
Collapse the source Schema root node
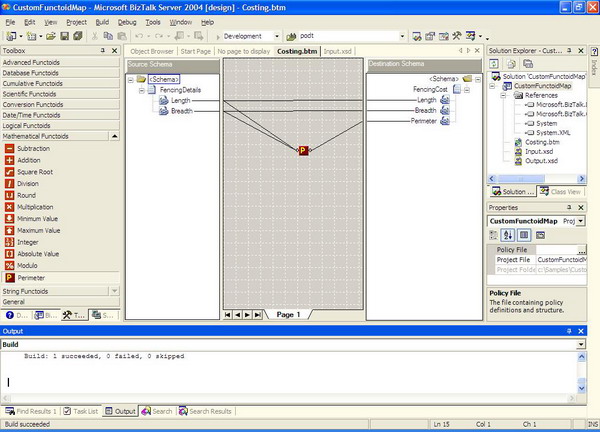point(130,80)
